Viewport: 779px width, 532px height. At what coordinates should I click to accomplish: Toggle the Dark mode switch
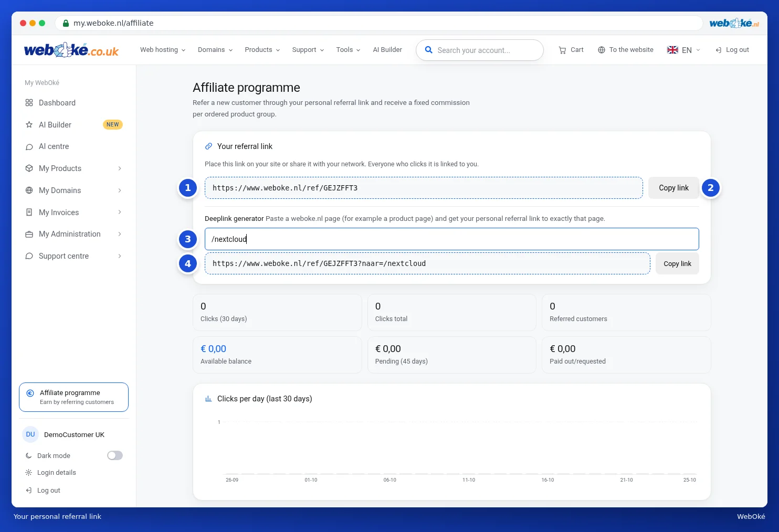pyautogui.click(x=115, y=455)
